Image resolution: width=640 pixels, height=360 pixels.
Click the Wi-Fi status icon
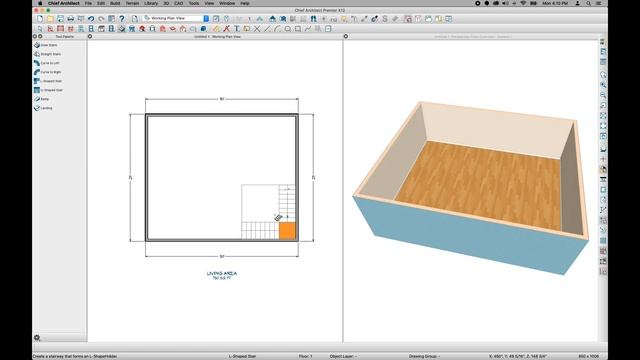(x=523, y=3)
